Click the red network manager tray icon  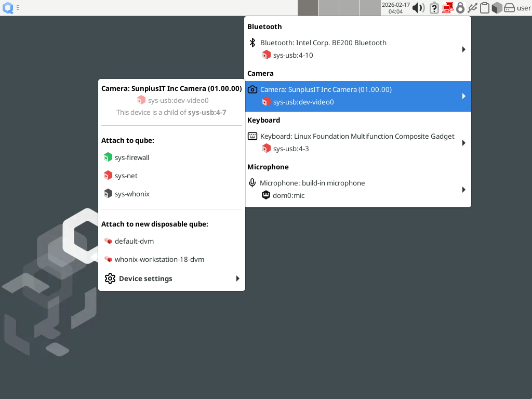(x=447, y=8)
